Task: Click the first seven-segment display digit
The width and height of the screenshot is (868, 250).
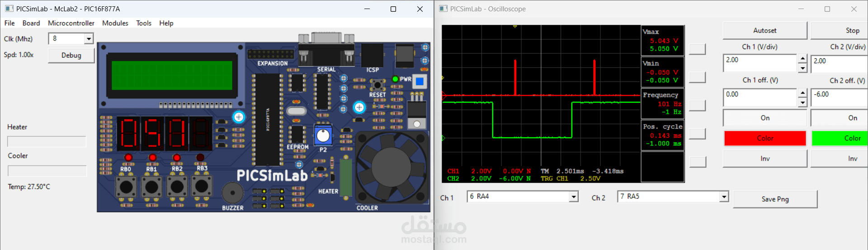Action: click(129, 133)
